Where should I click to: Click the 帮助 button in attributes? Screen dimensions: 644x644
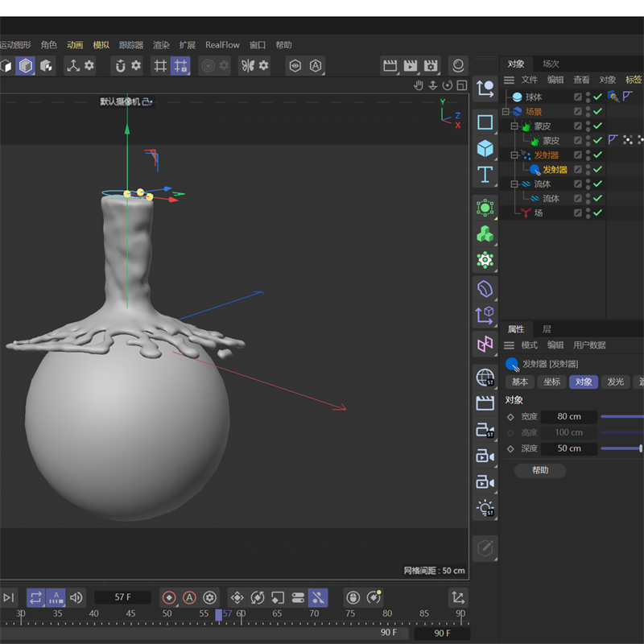(539, 470)
